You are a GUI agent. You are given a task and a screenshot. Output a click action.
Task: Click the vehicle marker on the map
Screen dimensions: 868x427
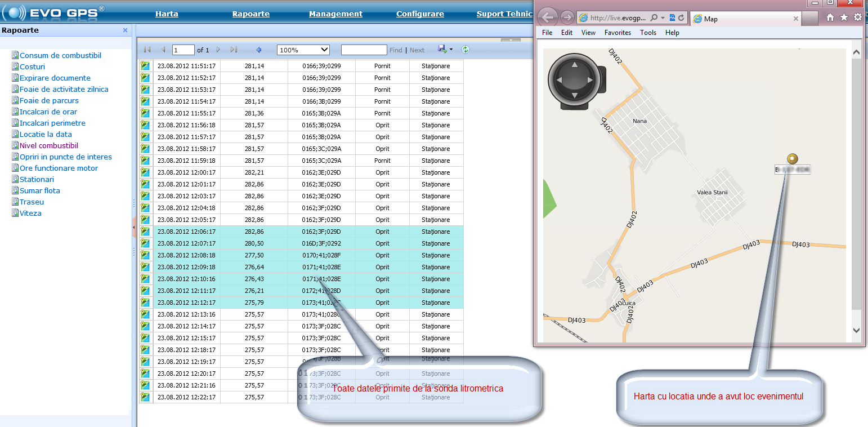[x=793, y=159]
